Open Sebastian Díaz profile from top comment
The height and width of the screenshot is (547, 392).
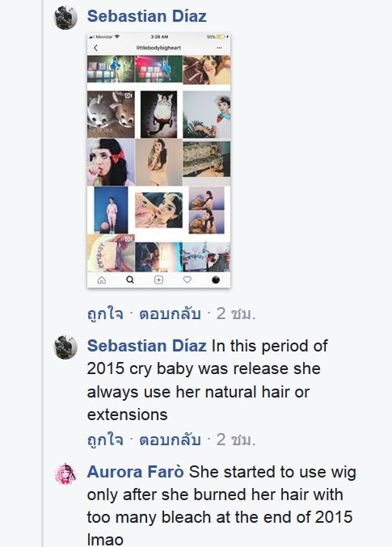click(146, 16)
